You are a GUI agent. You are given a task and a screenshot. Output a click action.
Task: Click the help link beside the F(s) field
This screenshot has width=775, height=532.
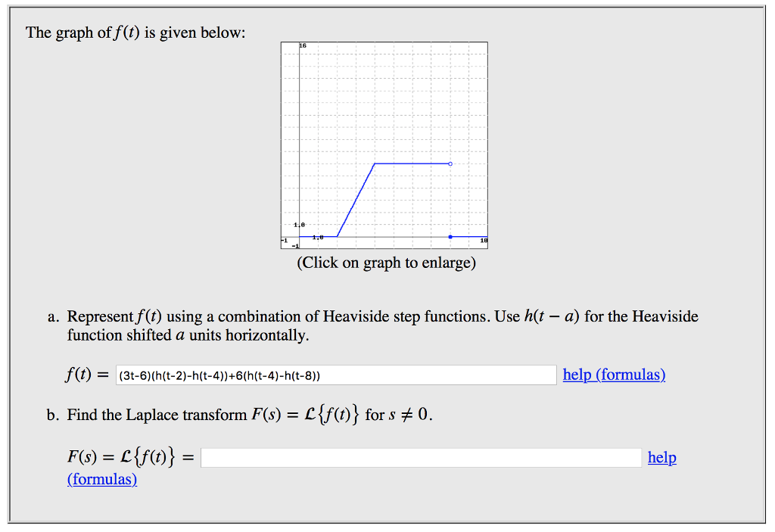pos(661,457)
